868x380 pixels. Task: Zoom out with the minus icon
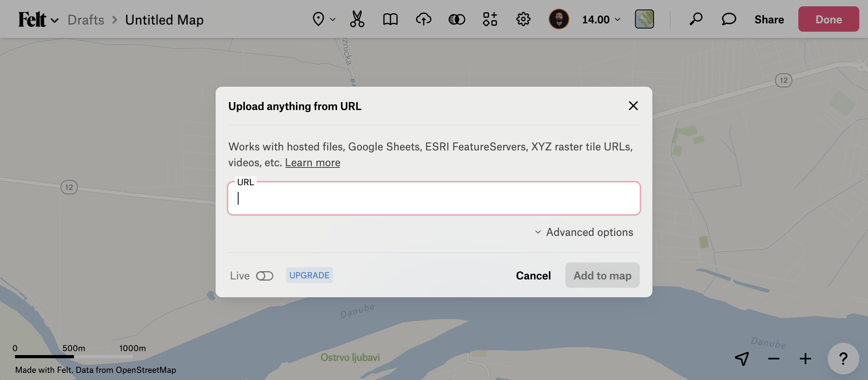pos(774,359)
